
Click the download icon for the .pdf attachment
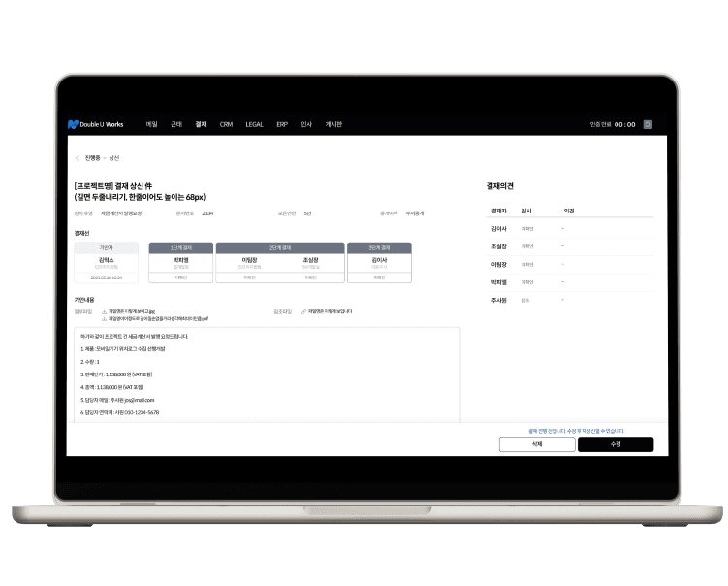pos(104,318)
